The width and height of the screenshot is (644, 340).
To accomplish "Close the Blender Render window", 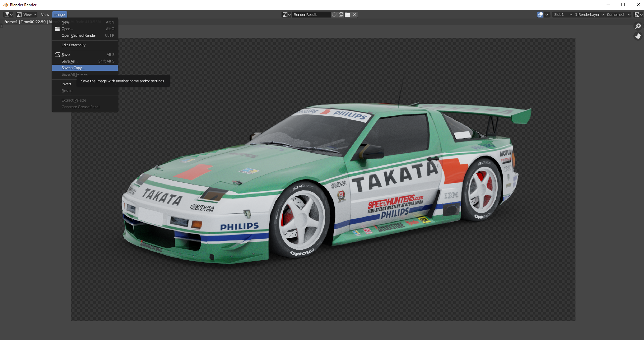I will (638, 5).
